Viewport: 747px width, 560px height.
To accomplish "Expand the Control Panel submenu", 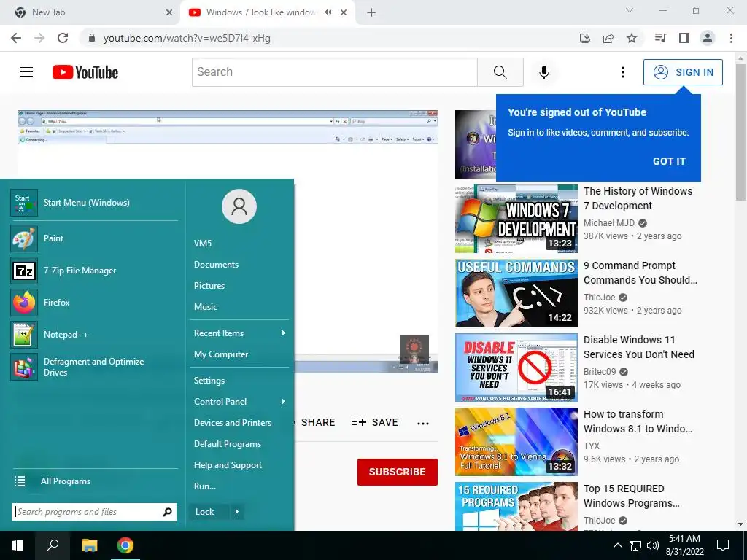I will pyautogui.click(x=284, y=402).
